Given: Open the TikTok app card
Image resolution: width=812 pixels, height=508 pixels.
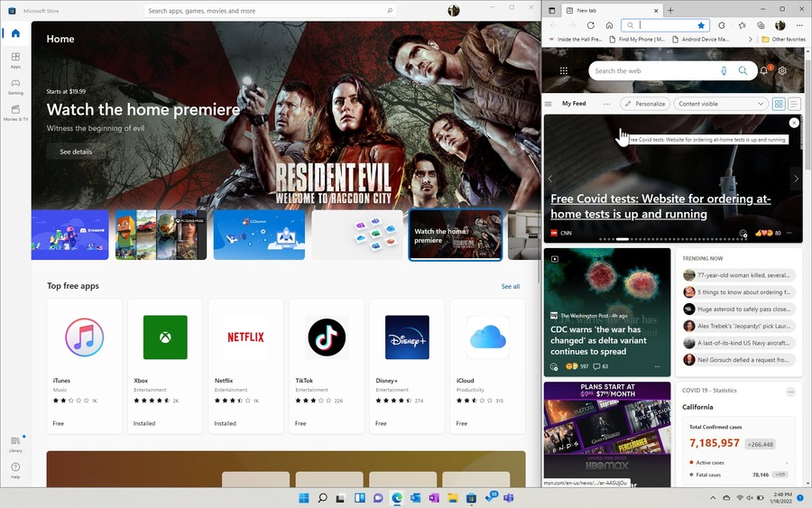Looking at the screenshot, I should [327, 365].
